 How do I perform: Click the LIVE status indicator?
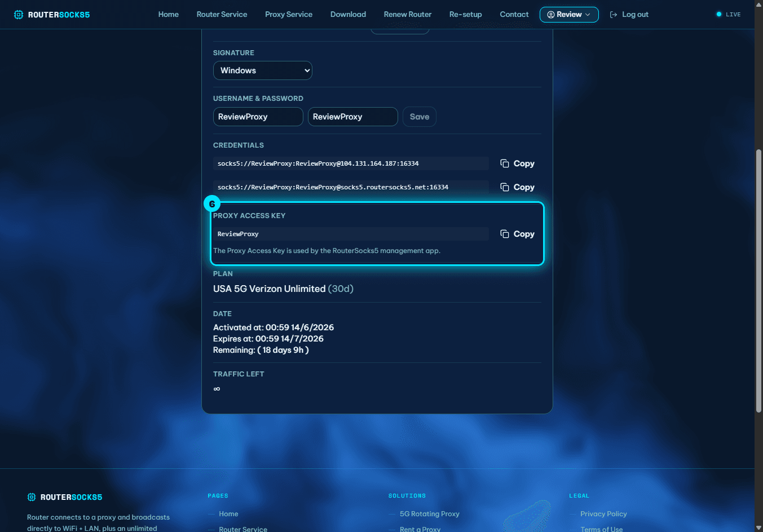[x=729, y=15]
